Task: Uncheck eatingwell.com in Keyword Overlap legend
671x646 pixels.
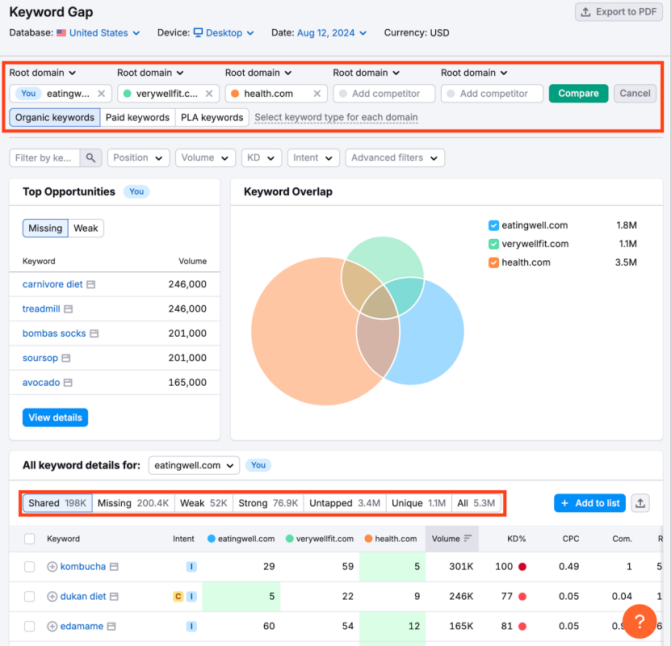Action: 494,226
